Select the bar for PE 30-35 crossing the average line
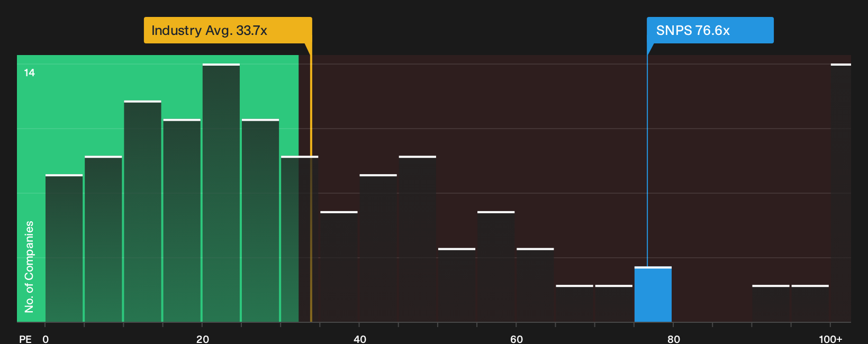The width and height of the screenshot is (868, 344). point(300,239)
